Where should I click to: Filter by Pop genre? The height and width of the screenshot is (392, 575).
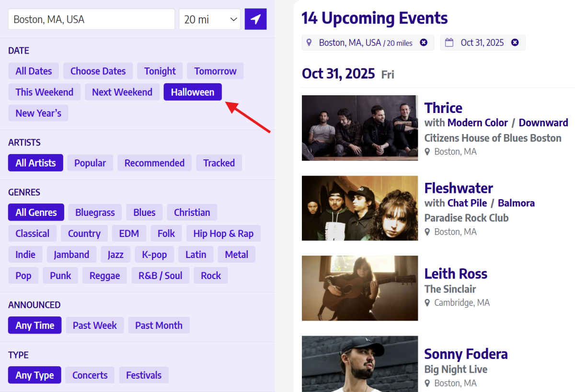point(23,276)
